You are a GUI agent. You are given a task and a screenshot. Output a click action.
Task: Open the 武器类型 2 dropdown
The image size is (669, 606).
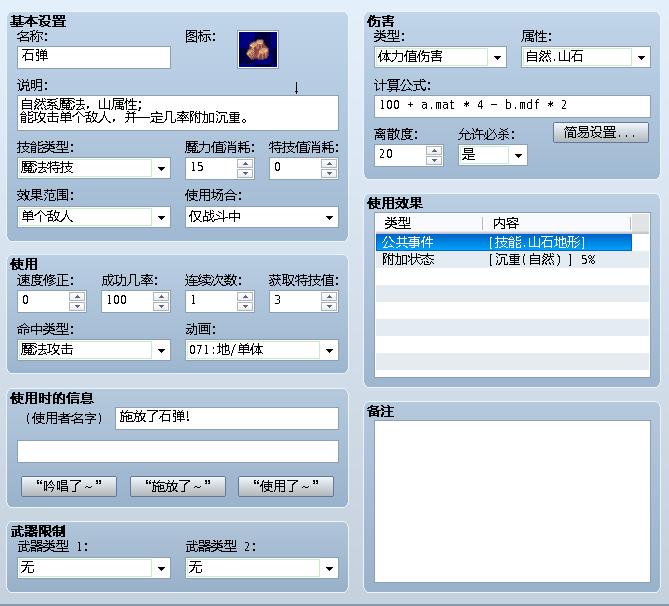pos(262,568)
